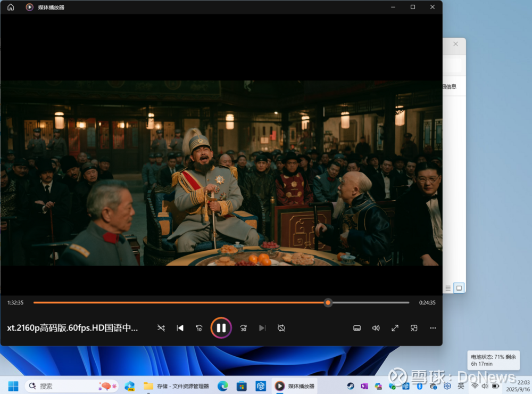This screenshot has width=532, height=394.
Task: Open the system volume tray icon
Action: [x=485, y=386]
